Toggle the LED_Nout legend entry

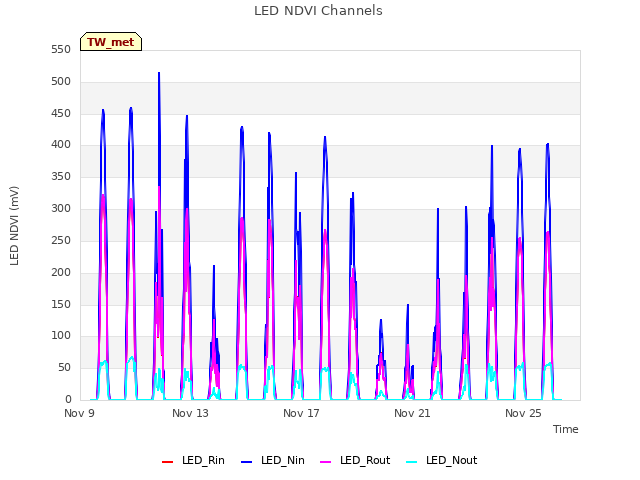click(x=442, y=460)
